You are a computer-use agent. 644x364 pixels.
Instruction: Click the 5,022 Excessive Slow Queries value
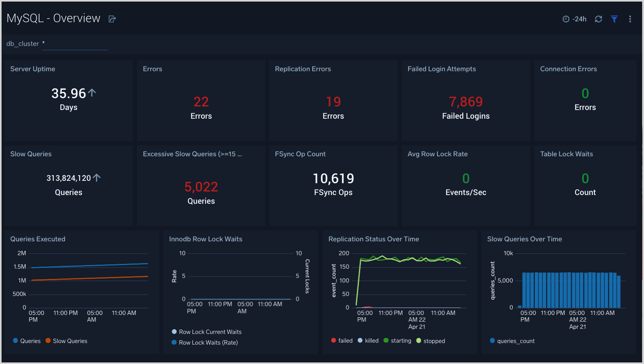click(x=201, y=187)
